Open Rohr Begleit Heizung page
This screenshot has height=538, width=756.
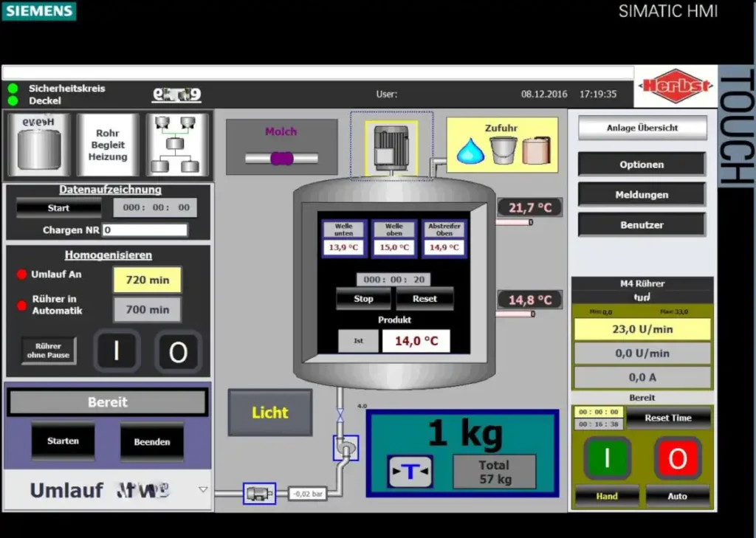108,144
